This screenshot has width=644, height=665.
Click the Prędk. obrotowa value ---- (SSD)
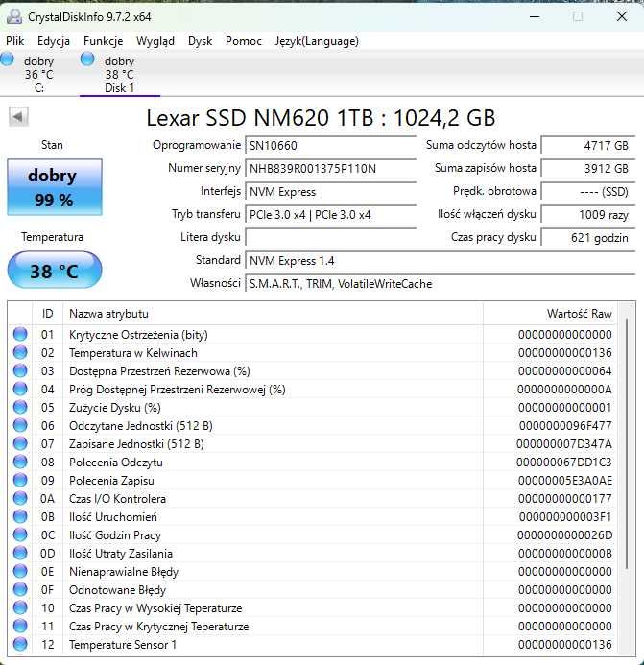pos(588,192)
